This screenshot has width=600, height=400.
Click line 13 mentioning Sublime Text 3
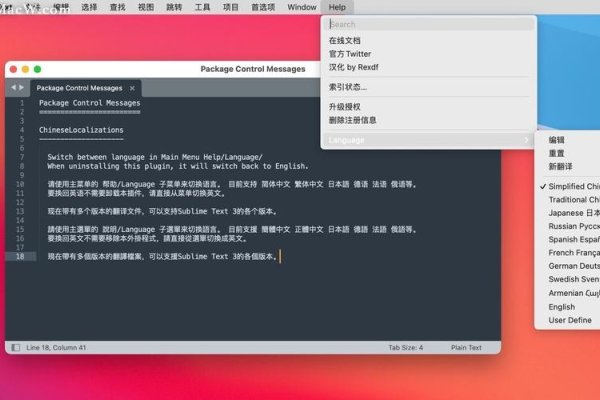point(163,211)
